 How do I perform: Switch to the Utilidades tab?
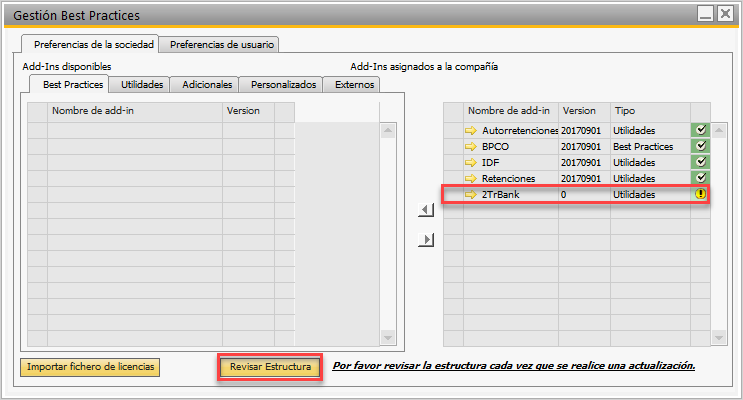click(141, 85)
